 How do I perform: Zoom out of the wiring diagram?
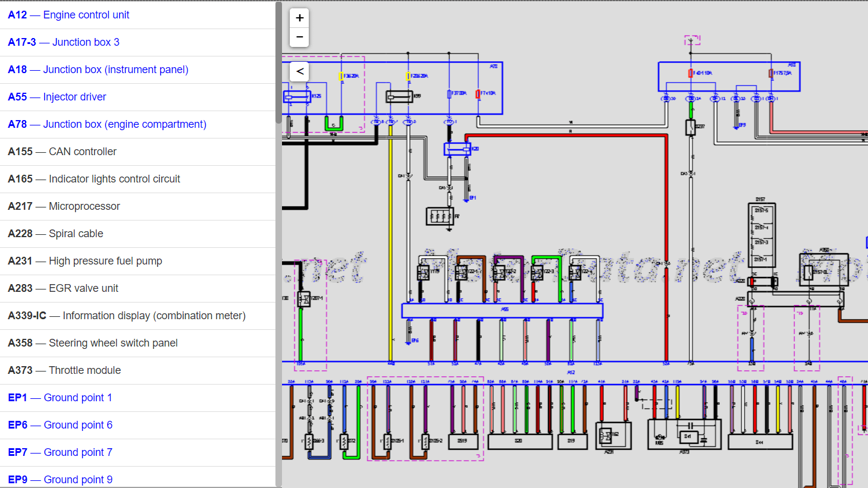pos(299,37)
